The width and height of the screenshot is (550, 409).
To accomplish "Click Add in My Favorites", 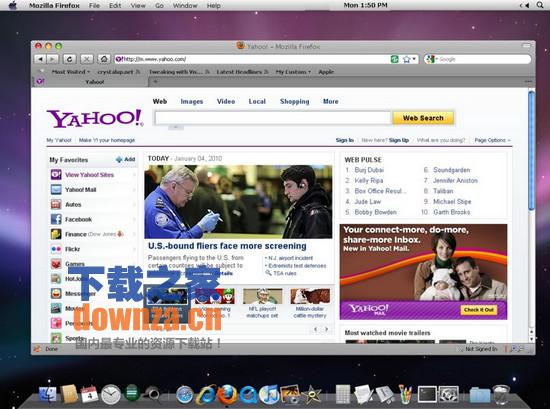I will click(126, 159).
